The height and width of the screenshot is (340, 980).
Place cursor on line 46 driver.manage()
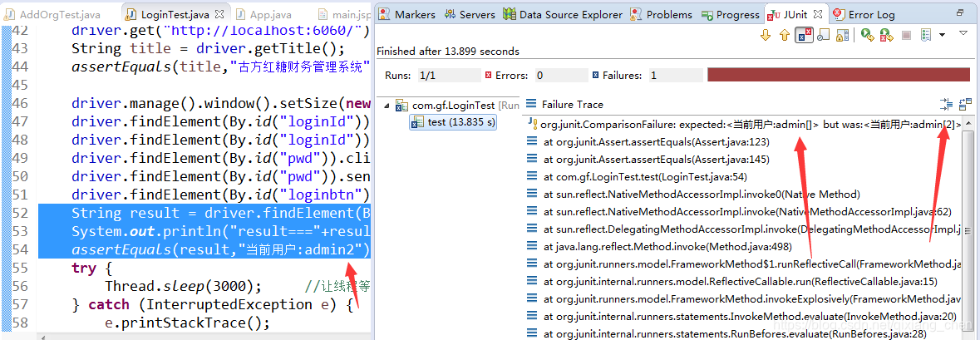[221, 103]
